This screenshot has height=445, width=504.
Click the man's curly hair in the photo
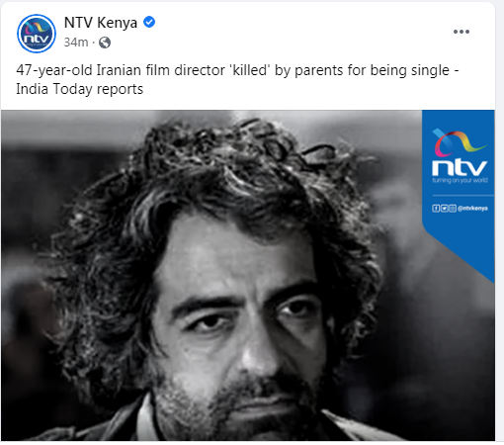pyautogui.click(x=230, y=175)
